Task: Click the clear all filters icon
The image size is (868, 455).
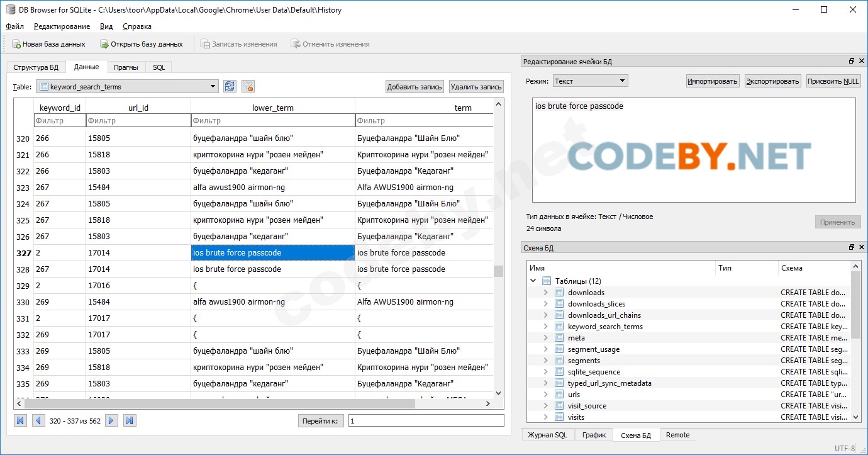Action: (248, 87)
